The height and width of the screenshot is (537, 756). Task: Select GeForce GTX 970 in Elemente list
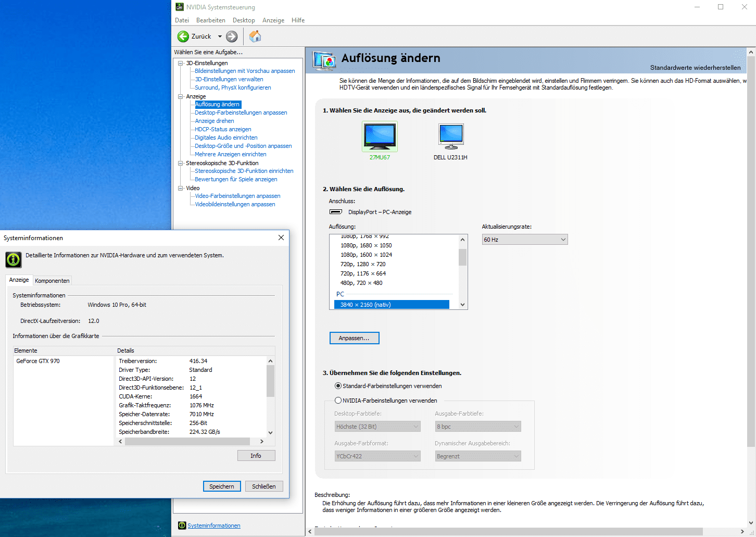tap(38, 361)
